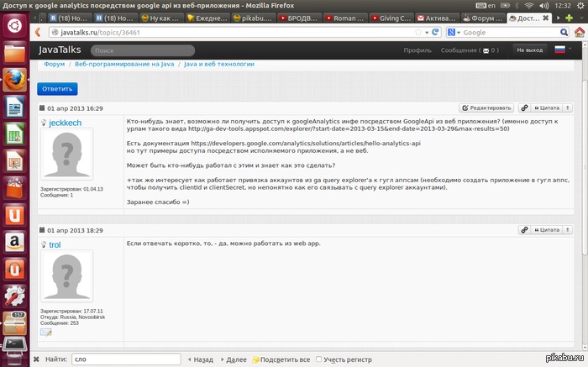Viewport: 588px width, 367px height.
Task: Open the keyboard layout 'en' indicator
Action: (x=486, y=6)
